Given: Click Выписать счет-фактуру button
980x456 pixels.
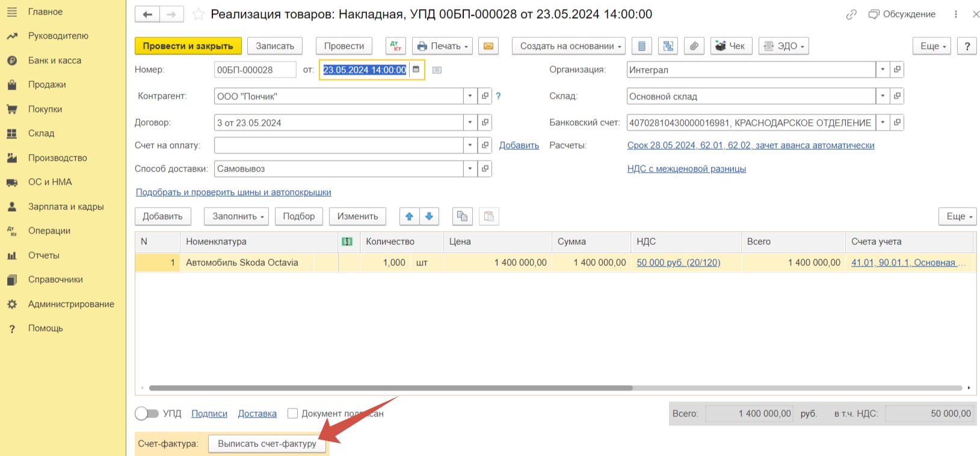Looking at the screenshot, I should click(267, 443).
